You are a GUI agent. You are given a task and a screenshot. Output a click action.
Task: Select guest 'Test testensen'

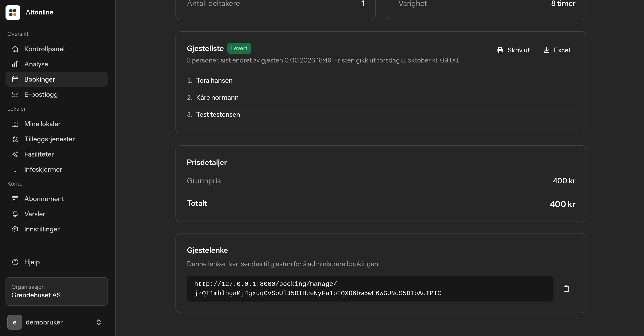[218, 115]
